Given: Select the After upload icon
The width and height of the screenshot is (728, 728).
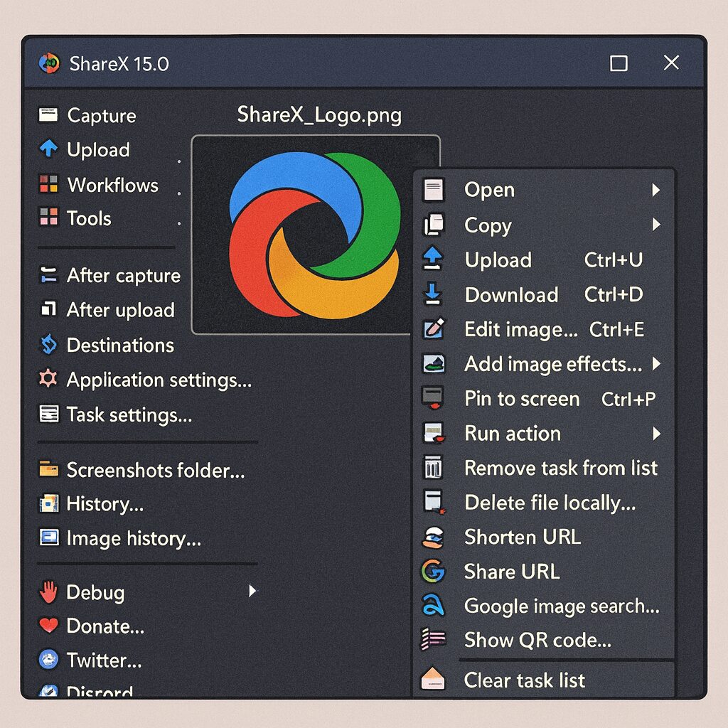Looking at the screenshot, I should [48, 309].
